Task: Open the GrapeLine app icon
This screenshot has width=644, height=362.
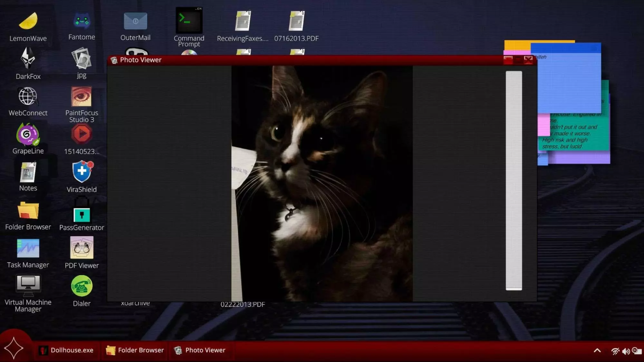Action: point(28,135)
